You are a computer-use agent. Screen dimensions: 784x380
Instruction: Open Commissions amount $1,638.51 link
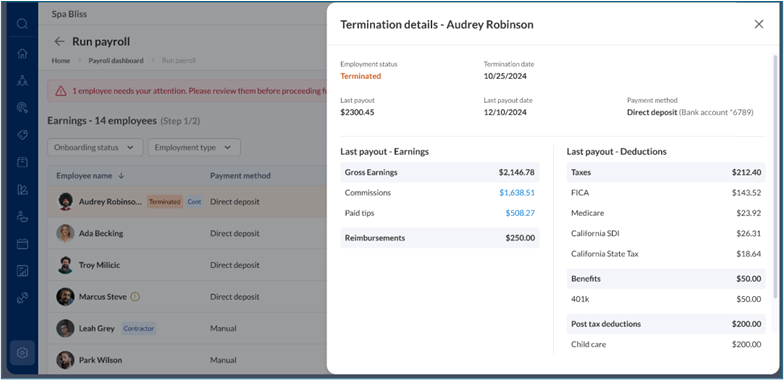517,192
